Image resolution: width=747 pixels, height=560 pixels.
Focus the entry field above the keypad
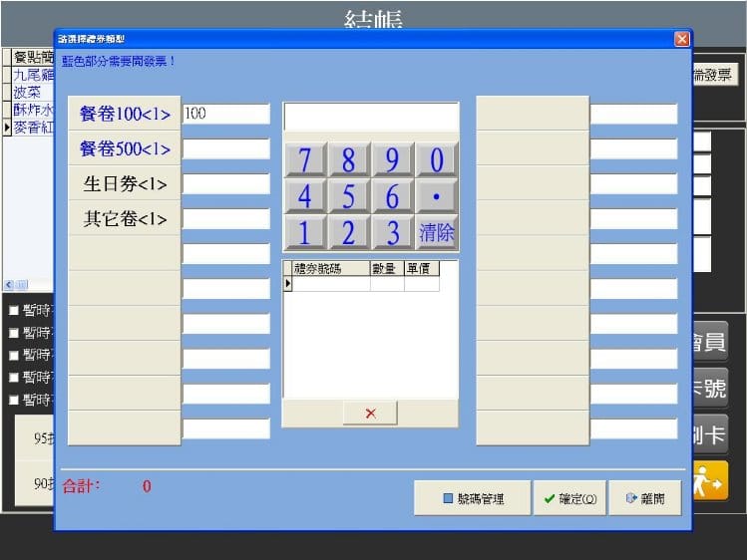pyautogui.click(x=371, y=117)
